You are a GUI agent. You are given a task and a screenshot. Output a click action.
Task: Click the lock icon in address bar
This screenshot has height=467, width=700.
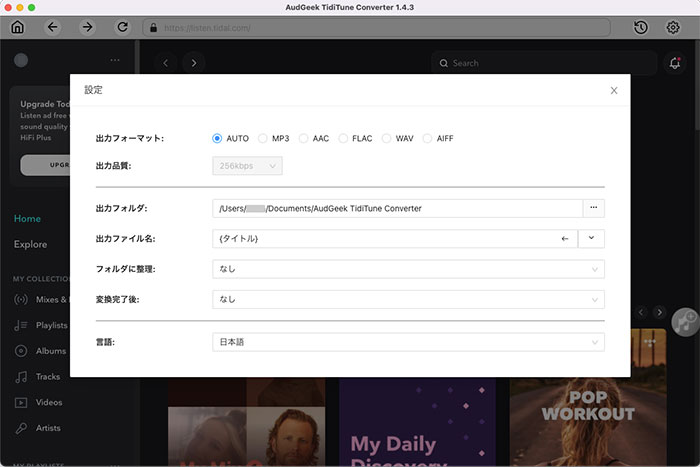(154, 28)
